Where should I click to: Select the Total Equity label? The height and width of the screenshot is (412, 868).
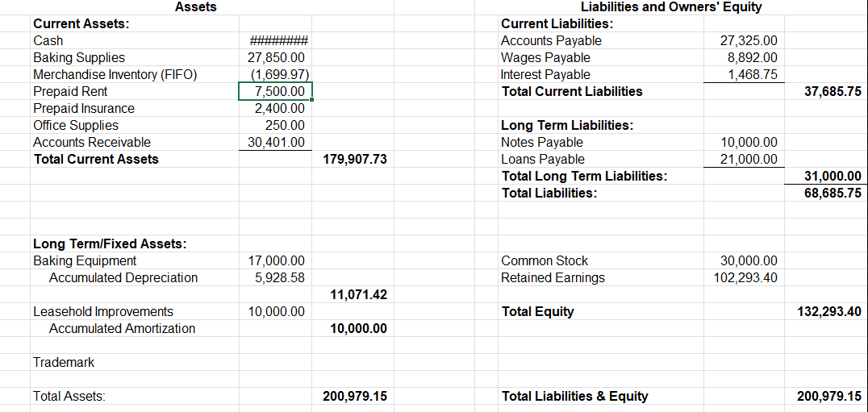537,311
